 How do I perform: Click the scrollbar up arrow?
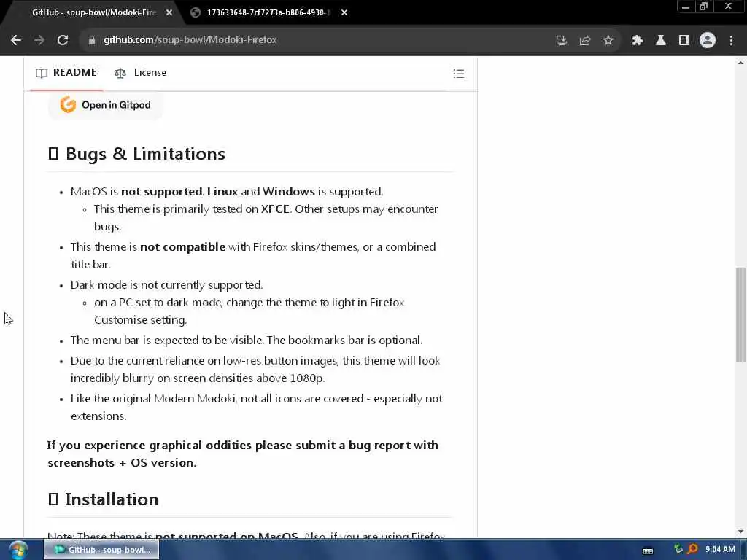(x=740, y=62)
